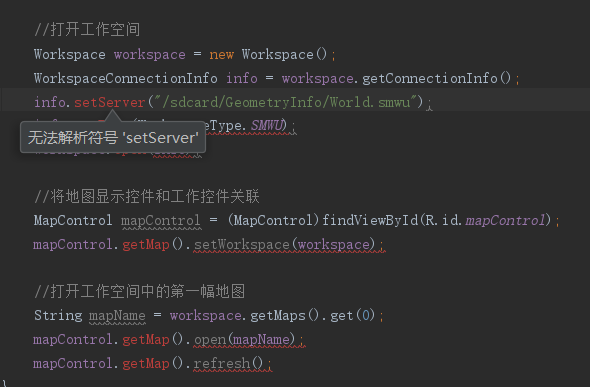Place cursor on the "/sdcard/GeometryInfo/World.smwu" string
Viewport: 590px width, 387px height.
(286, 102)
